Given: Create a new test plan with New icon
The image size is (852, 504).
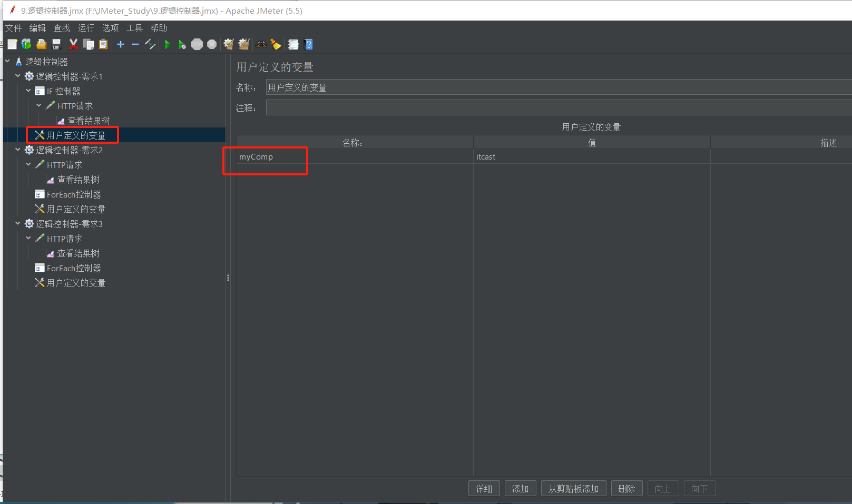Looking at the screenshot, I should [12, 44].
